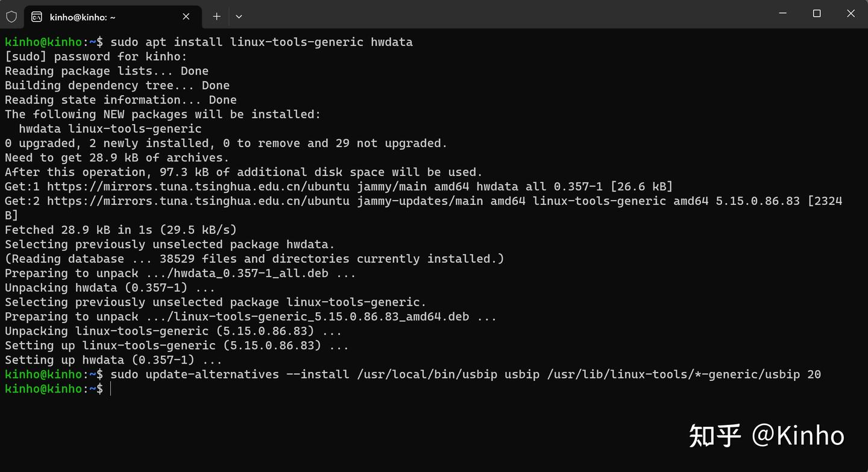Click the cursor at the last empty prompt
Viewport: 868px width, 472px height.
click(x=111, y=389)
